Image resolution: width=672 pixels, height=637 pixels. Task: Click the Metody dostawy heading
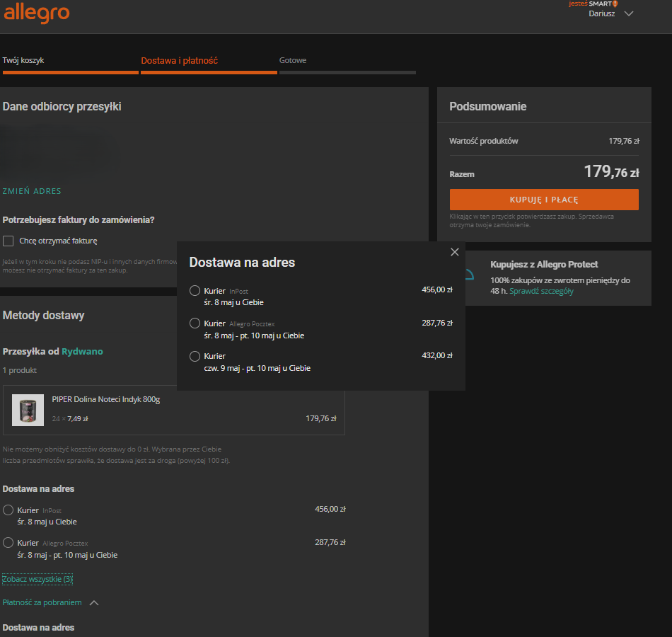[43, 315]
